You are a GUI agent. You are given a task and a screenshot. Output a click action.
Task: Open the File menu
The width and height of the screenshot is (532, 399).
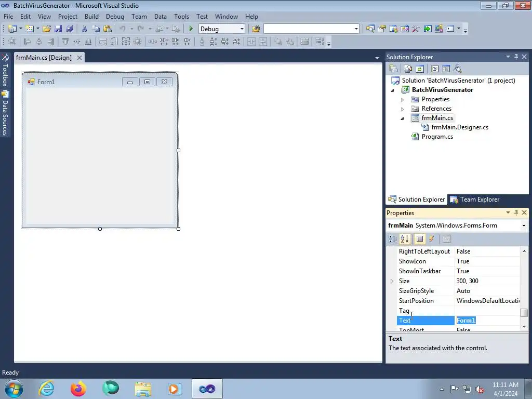[x=8, y=16]
